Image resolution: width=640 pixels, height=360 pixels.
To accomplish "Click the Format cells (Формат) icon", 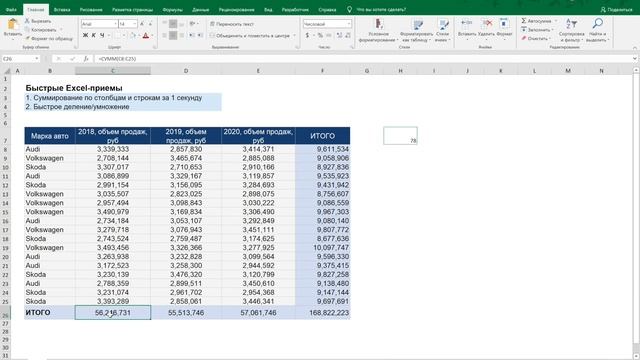I will [504, 24].
